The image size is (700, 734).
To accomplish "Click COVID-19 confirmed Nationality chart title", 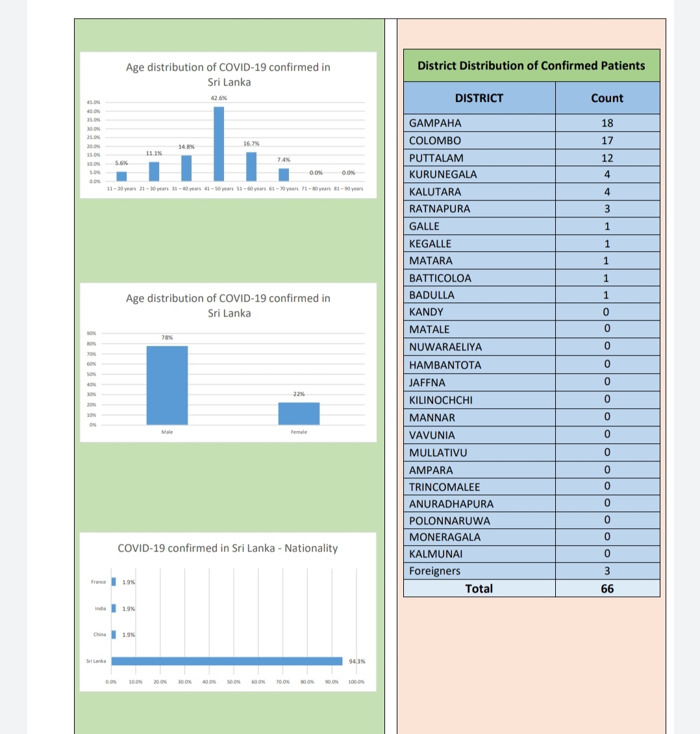I will pyautogui.click(x=227, y=548).
